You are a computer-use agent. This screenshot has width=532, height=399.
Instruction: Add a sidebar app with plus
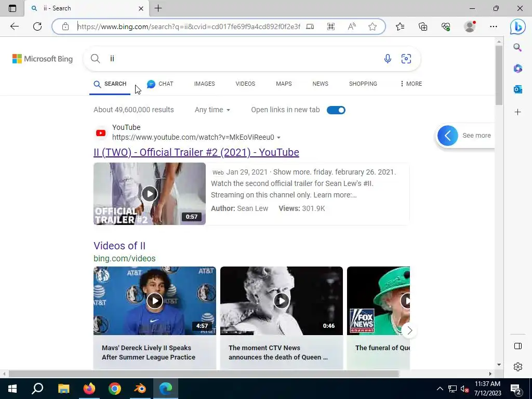pos(518,112)
